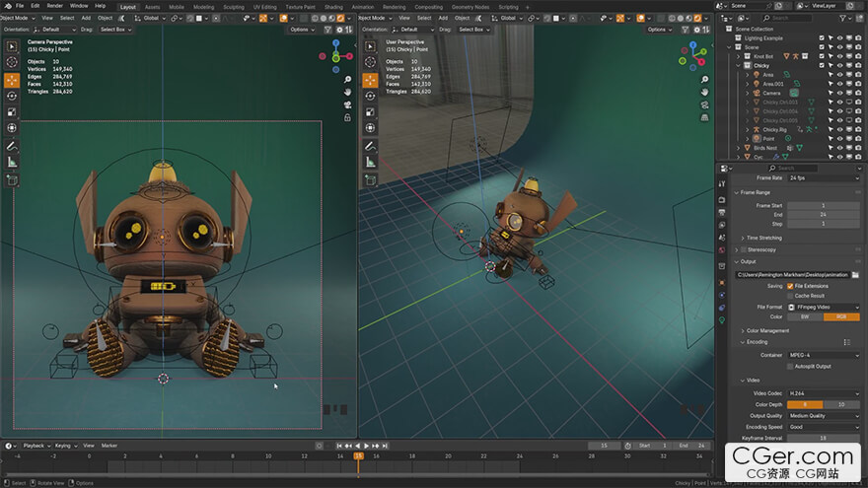The height and width of the screenshot is (488, 868).
Task: Click the Options button in left viewport
Action: [302, 30]
